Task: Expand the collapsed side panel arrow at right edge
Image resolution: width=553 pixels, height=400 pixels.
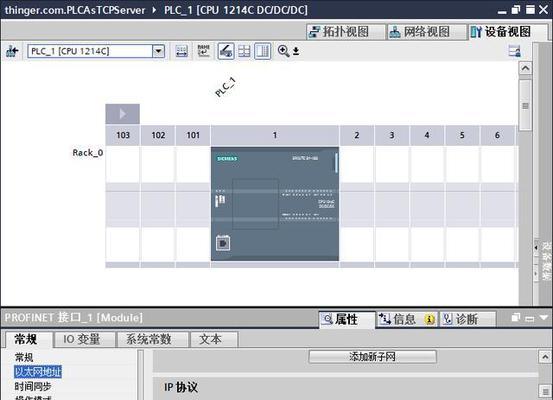Action: click(536, 247)
